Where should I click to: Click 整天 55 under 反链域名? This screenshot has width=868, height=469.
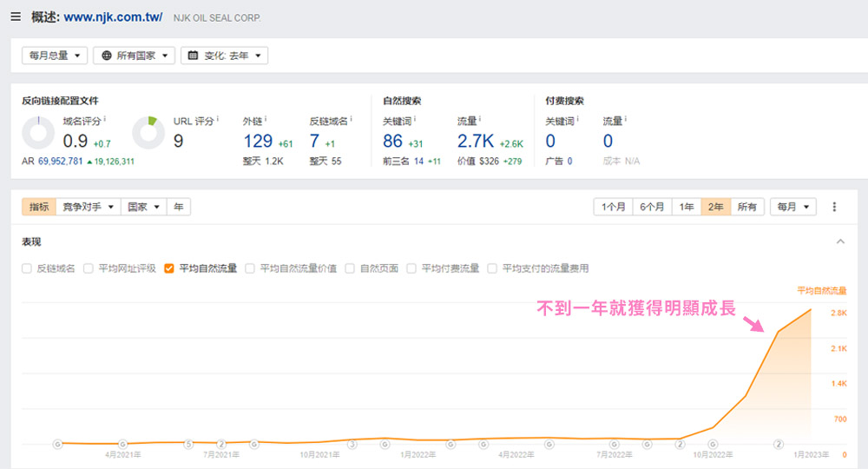[x=325, y=162]
